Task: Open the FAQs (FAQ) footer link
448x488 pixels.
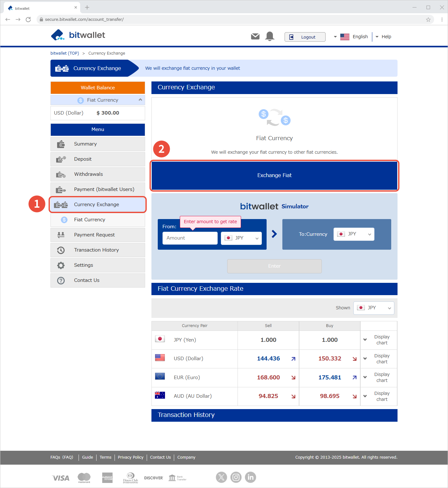Action: [x=62, y=457]
